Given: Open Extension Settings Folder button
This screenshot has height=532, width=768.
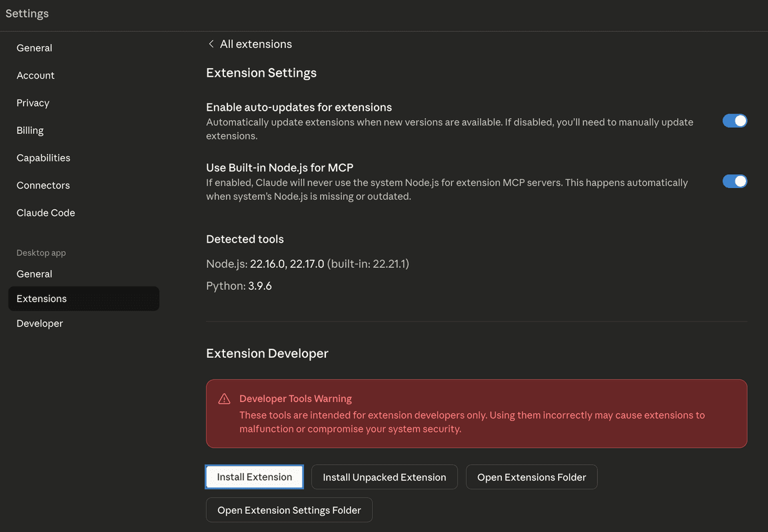Looking at the screenshot, I should (x=289, y=510).
